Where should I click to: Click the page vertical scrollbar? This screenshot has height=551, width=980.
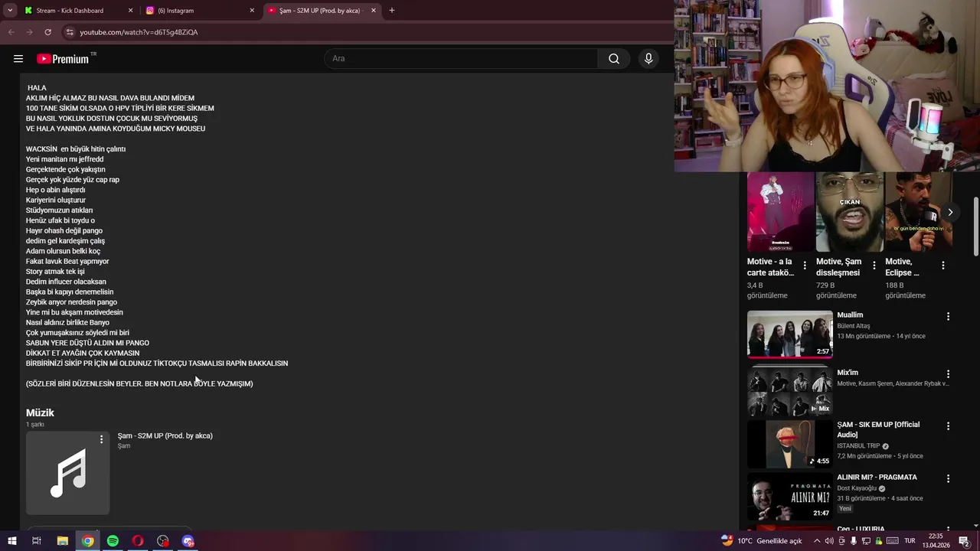pos(975,227)
